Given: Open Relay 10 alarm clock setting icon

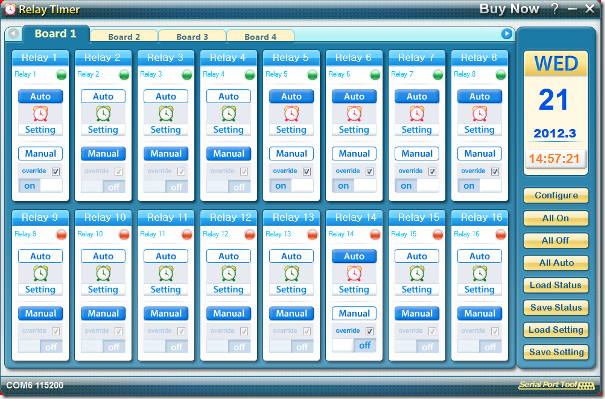Looking at the screenshot, I should [103, 274].
